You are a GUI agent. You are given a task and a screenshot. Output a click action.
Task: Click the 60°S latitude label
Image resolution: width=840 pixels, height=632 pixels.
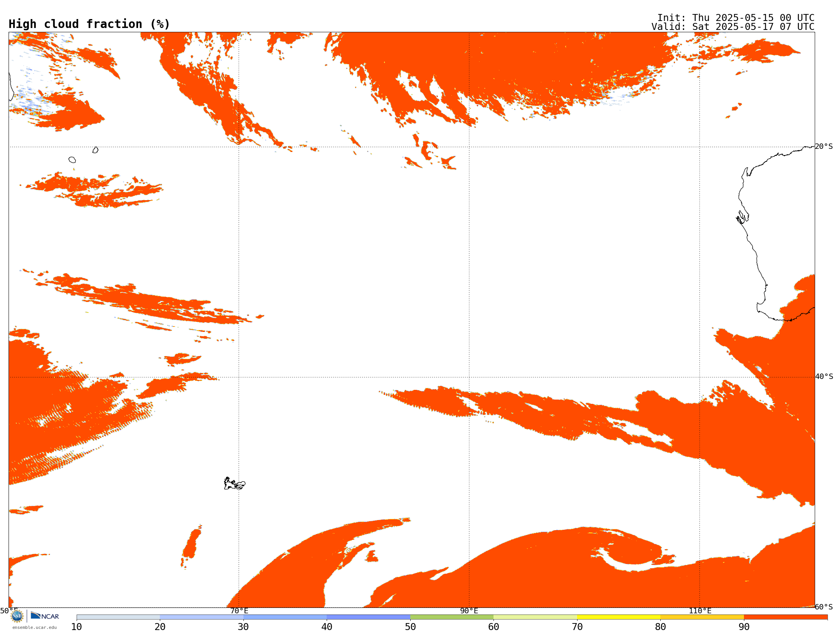point(824,607)
